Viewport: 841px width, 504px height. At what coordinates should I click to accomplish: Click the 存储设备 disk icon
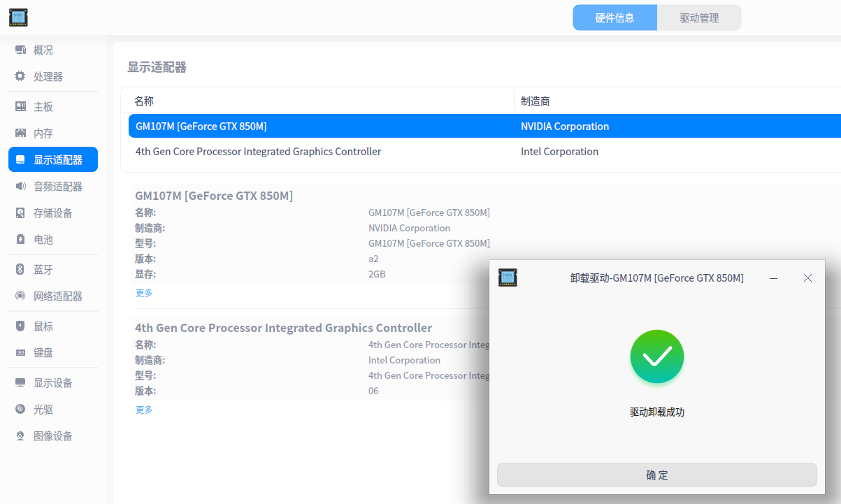click(x=20, y=213)
